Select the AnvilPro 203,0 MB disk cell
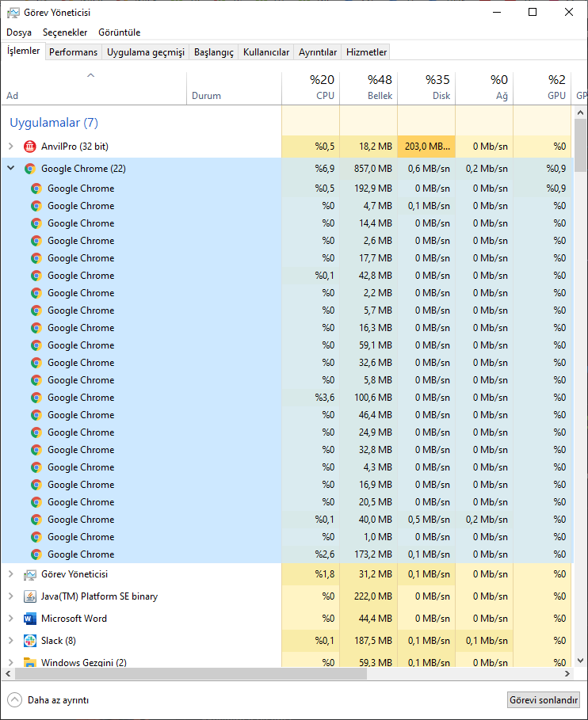Image resolution: width=588 pixels, height=720 pixels. pos(426,147)
